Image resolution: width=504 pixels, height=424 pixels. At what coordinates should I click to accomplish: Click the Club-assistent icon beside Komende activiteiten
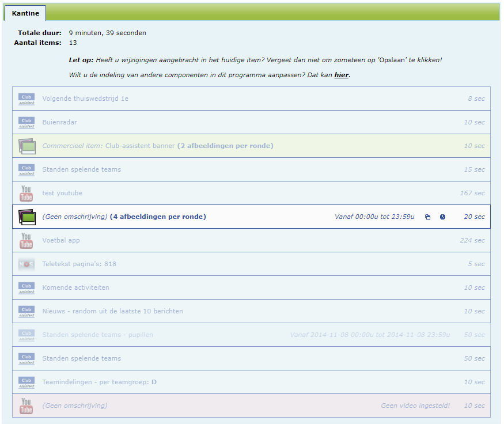click(x=26, y=287)
